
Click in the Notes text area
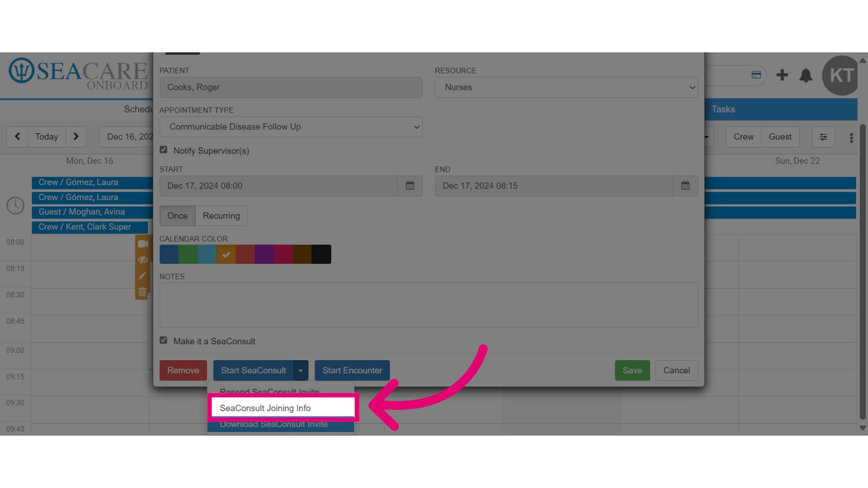[429, 305]
